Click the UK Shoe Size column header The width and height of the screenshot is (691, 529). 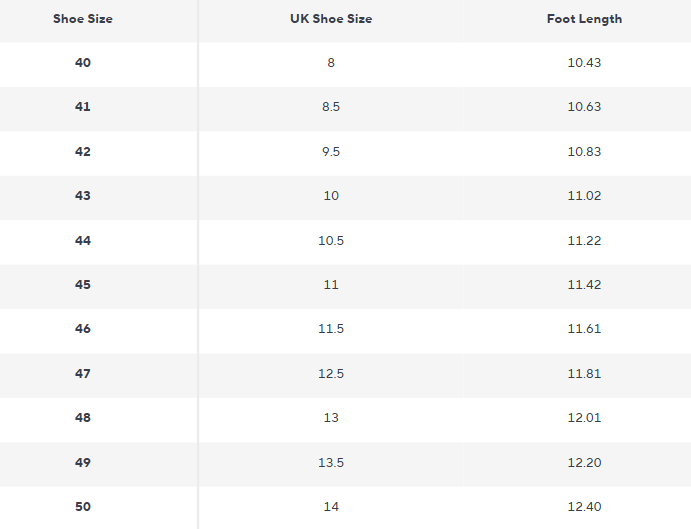[330, 19]
